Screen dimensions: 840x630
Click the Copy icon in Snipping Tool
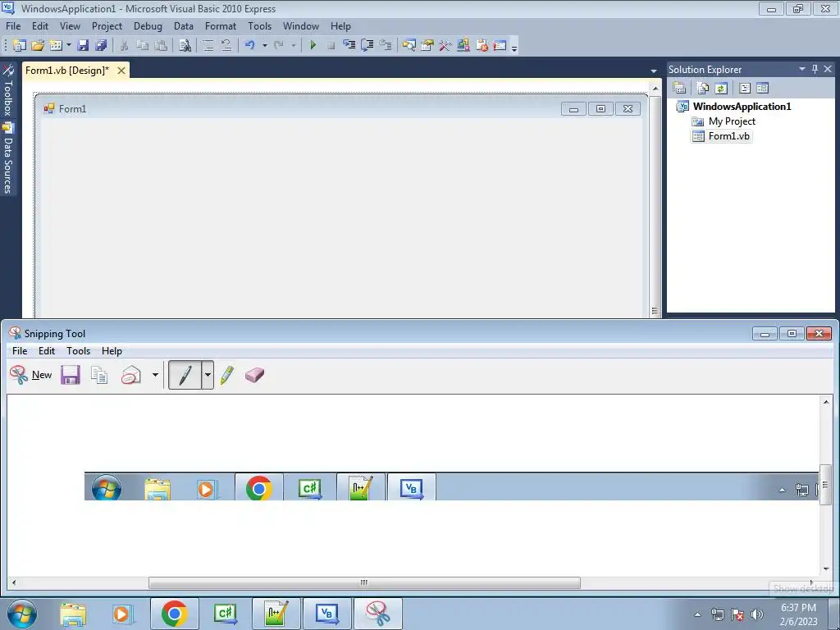[x=99, y=375]
